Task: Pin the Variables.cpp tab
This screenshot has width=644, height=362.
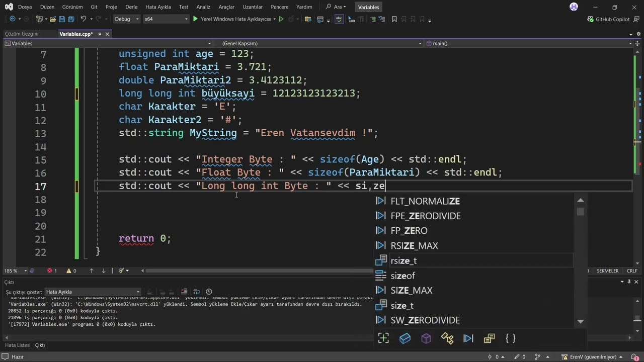Action: 100,34
